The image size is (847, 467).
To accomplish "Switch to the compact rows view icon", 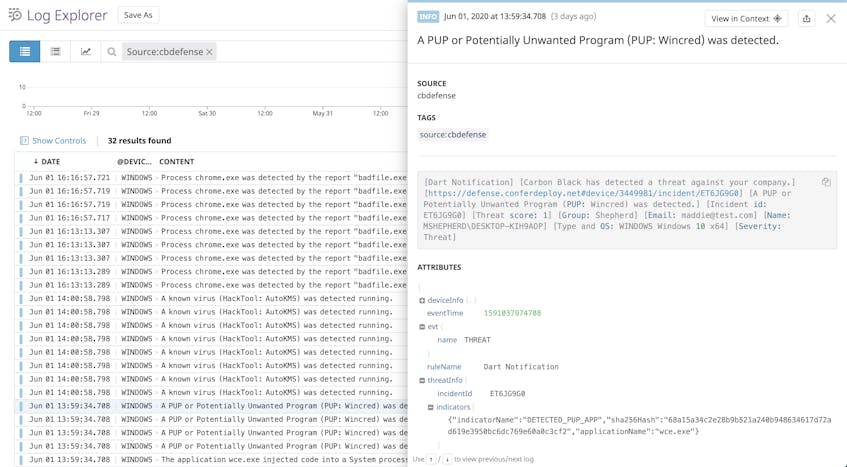I will [x=55, y=52].
